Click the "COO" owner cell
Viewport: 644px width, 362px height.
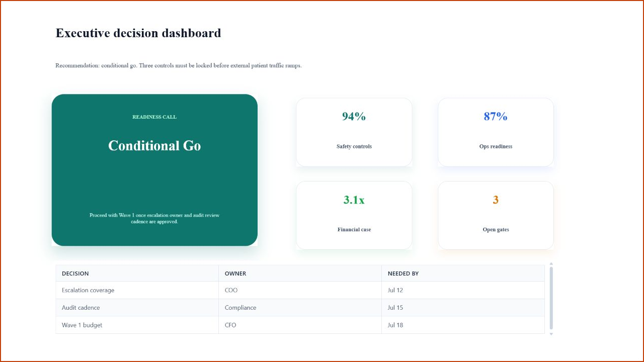coord(300,290)
